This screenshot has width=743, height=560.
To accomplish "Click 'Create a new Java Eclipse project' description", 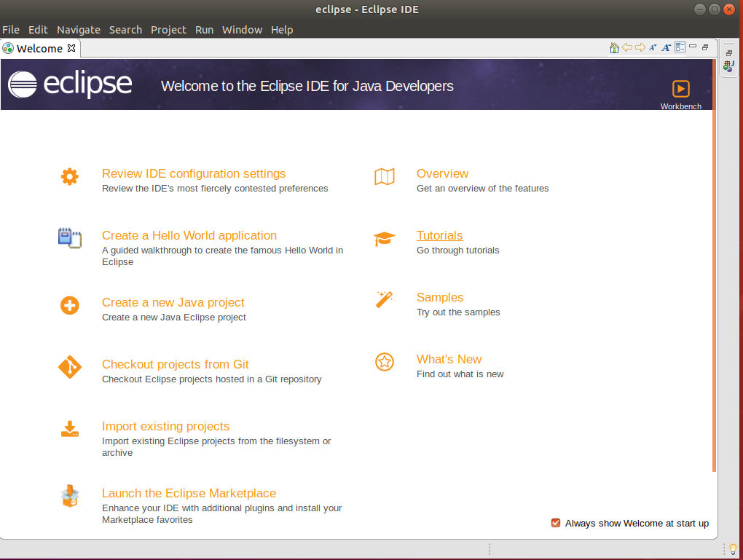I will click(x=174, y=318).
